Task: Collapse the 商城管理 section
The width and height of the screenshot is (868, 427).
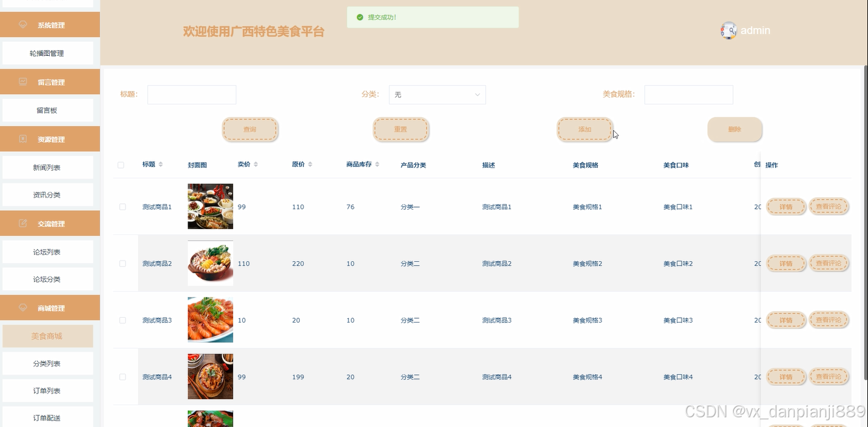Action: point(50,308)
